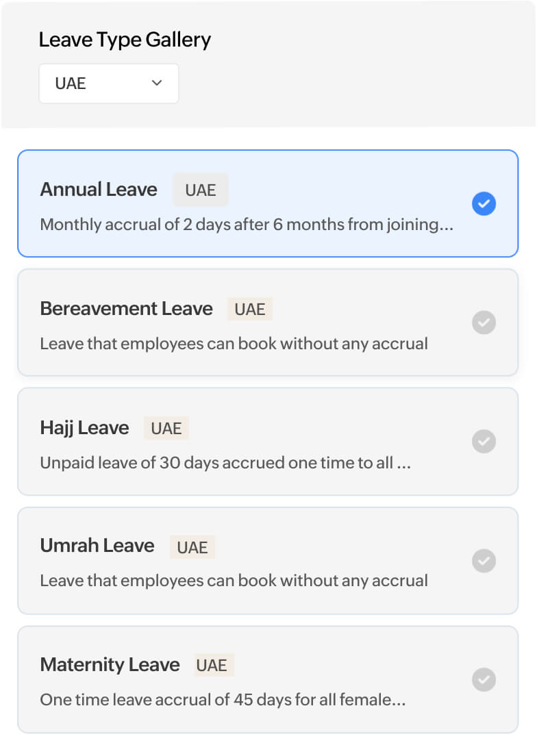Screen dimensions: 537x756
Task: Check the Bereavement Leave checkmark circle
Action: point(484,323)
